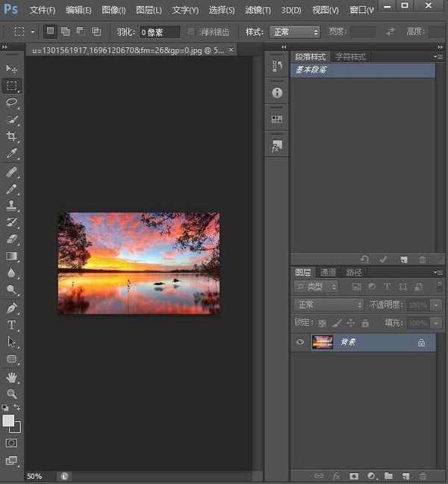
Task: Select the Lasso tool
Action: pos(12,102)
